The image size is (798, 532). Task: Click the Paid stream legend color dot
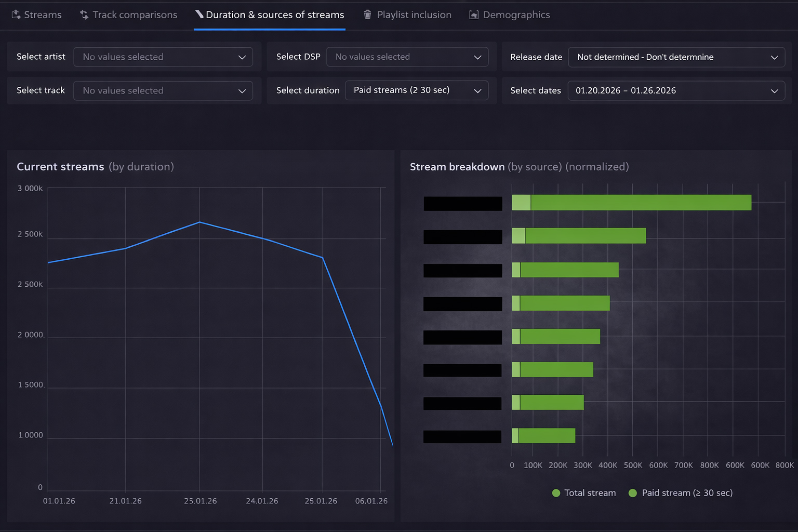click(633, 493)
